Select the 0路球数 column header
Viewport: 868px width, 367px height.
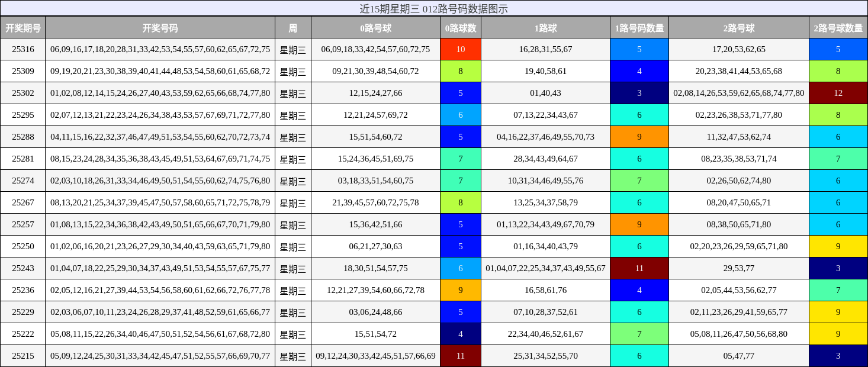(460, 27)
